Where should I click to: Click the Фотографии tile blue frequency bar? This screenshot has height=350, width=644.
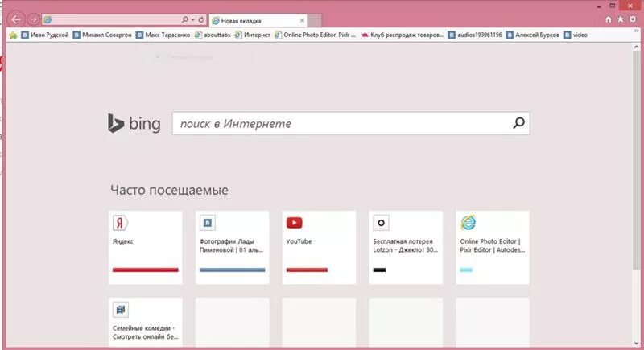click(232, 270)
